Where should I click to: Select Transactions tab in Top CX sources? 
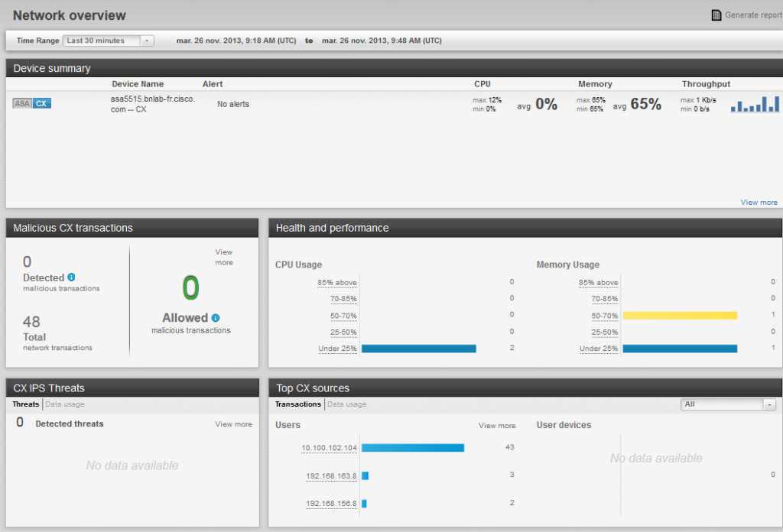coord(298,404)
